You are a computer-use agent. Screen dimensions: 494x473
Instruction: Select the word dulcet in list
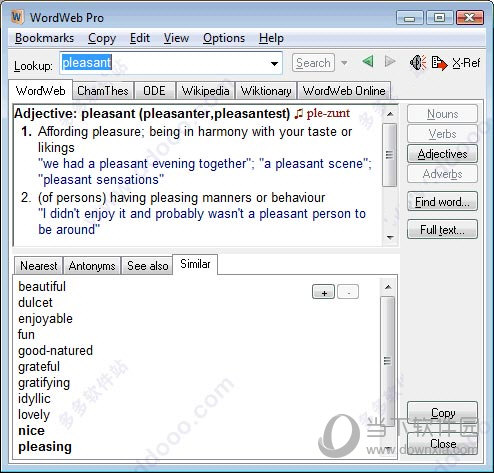pos(35,302)
